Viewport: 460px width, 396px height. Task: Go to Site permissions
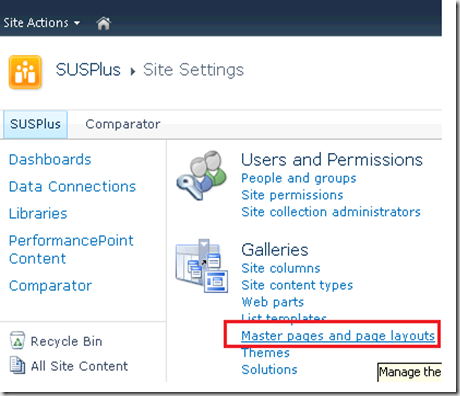pyautogui.click(x=292, y=195)
